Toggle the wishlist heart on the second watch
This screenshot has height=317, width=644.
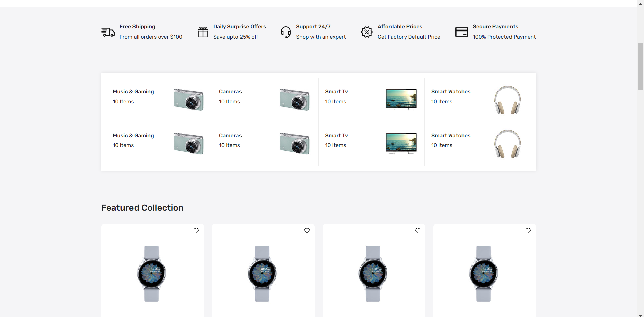click(307, 231)
